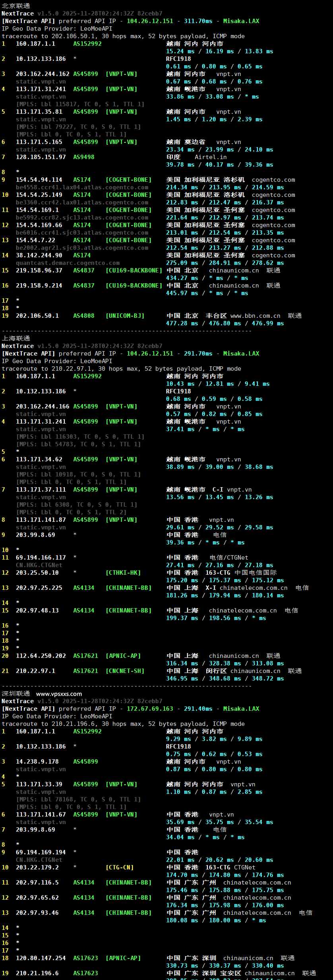
Task: Select hop IP 202.97.48.13
Action: (37, 611)
